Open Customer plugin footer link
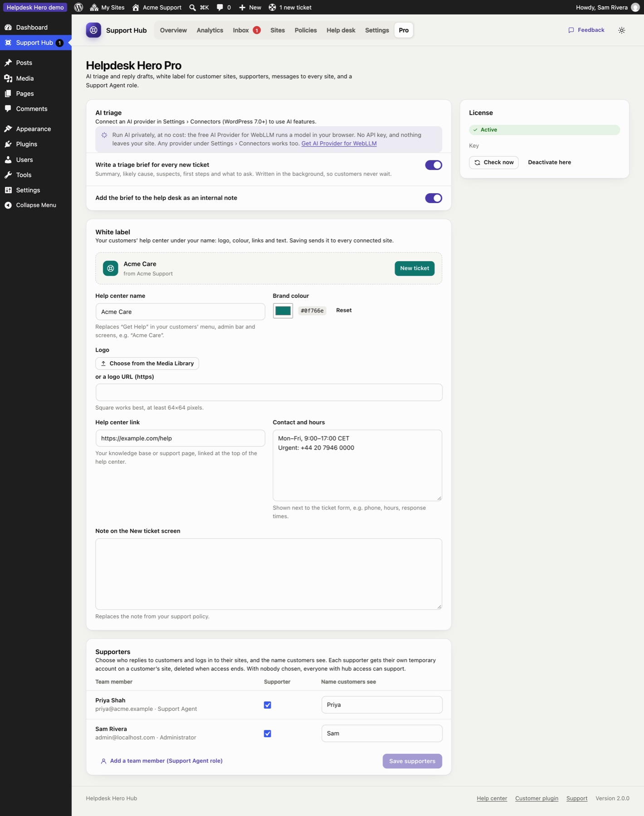 pos(537,798)
